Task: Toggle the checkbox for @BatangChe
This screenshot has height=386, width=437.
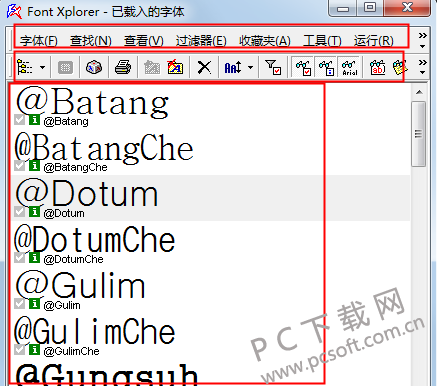Action: [x=19, y=166]
